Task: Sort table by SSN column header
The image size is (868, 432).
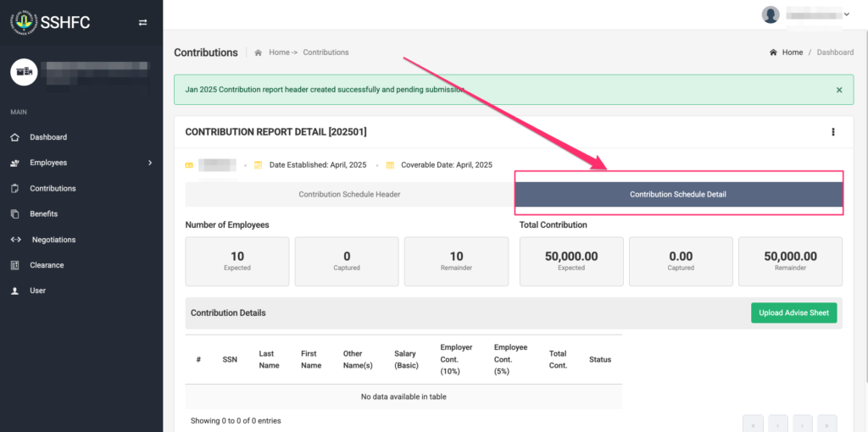Action: click(230, 359)
